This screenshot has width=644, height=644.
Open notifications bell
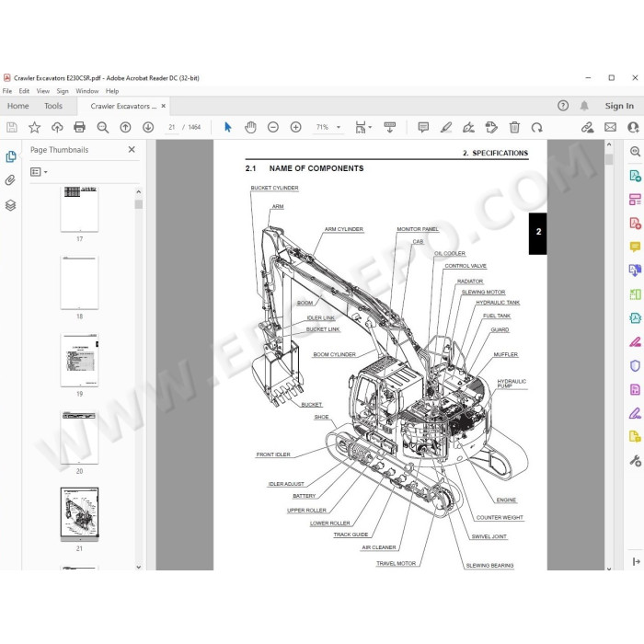pos(584,106)
